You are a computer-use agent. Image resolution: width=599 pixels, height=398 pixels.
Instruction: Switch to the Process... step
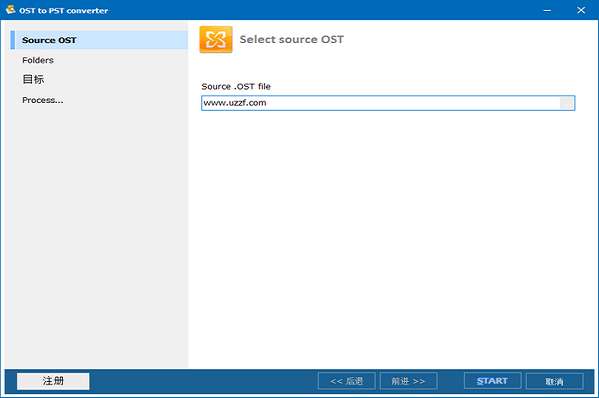(43, 100)
